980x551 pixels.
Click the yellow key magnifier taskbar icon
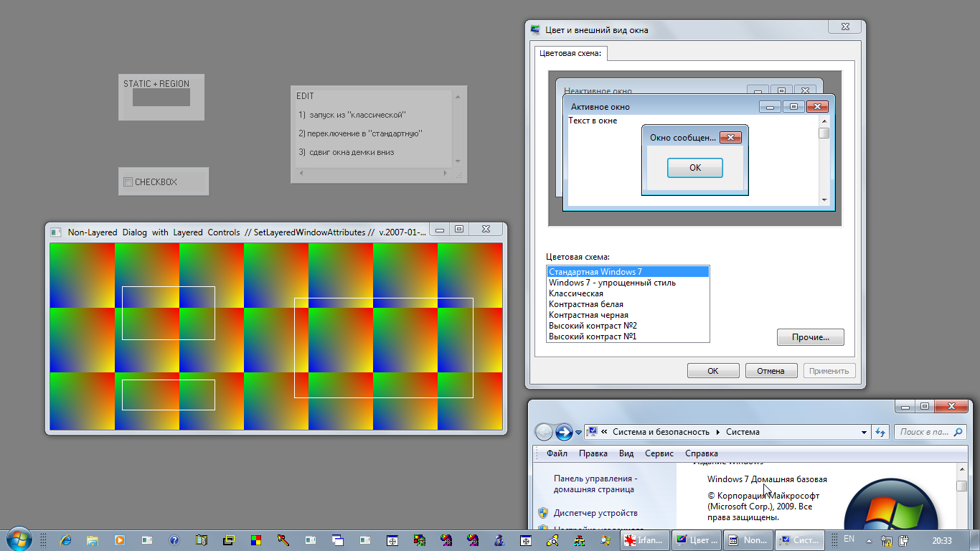click(x=552, y=540)
